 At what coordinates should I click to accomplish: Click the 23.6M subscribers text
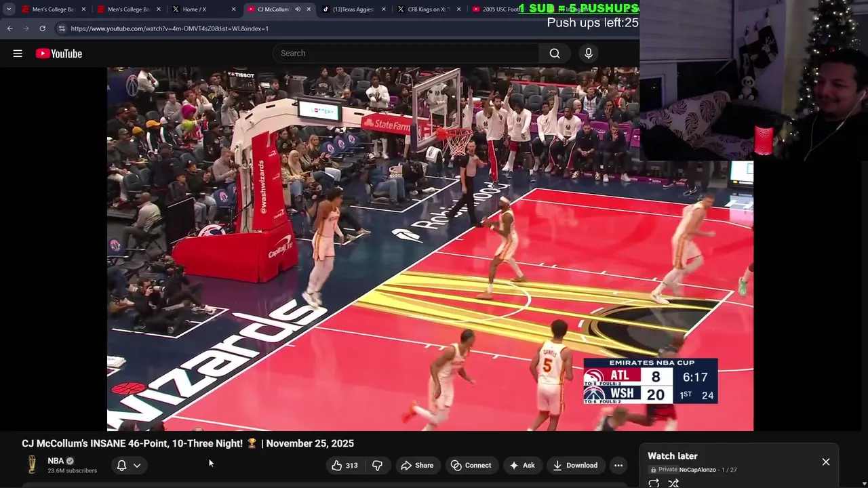(72, 470)
